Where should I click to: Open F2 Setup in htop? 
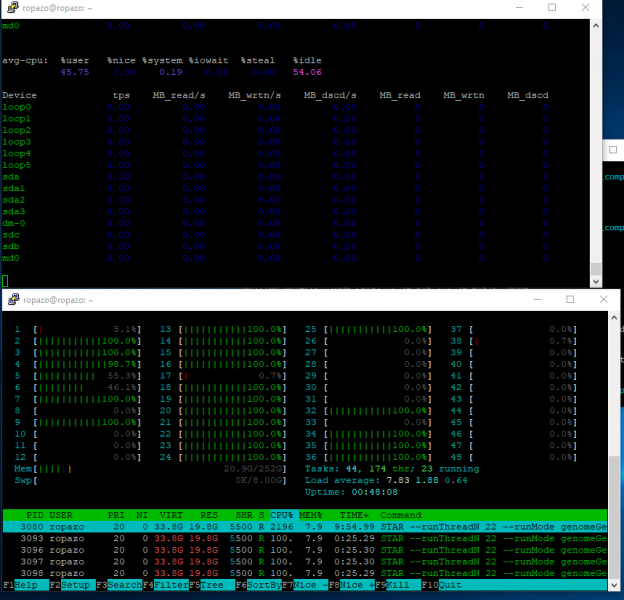coord(72,585)
